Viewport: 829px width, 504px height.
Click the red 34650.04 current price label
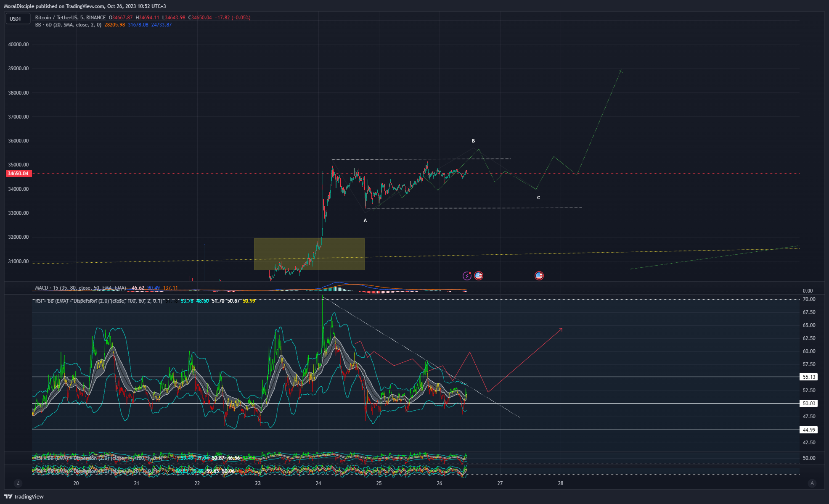point(18,174)
